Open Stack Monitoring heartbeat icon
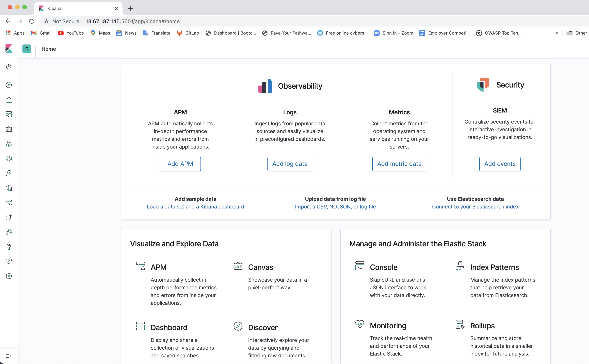This screenshot has width=589, height=364. pyautogui.click(x=9, y=261)
